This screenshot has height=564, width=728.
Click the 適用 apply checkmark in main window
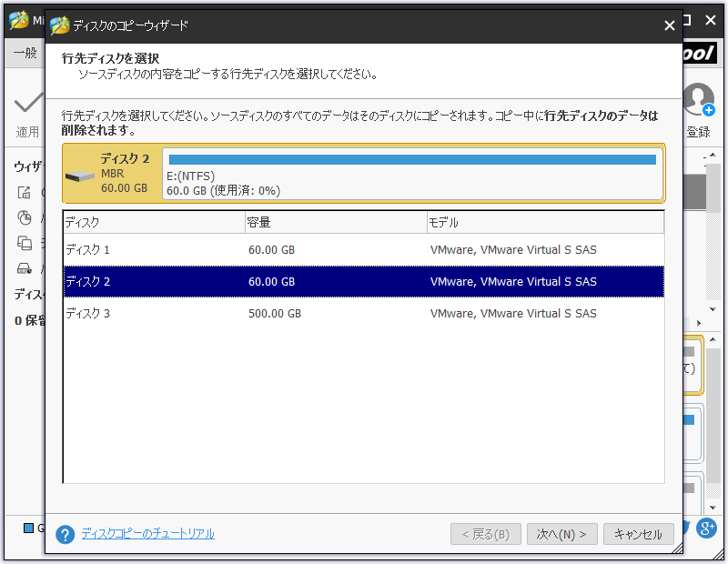click(x=28, y=103)
